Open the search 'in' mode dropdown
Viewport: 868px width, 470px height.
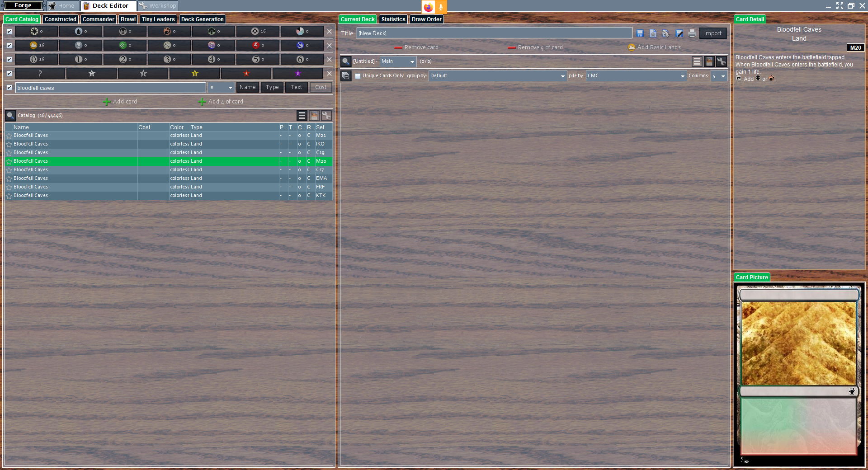(221, 87)
